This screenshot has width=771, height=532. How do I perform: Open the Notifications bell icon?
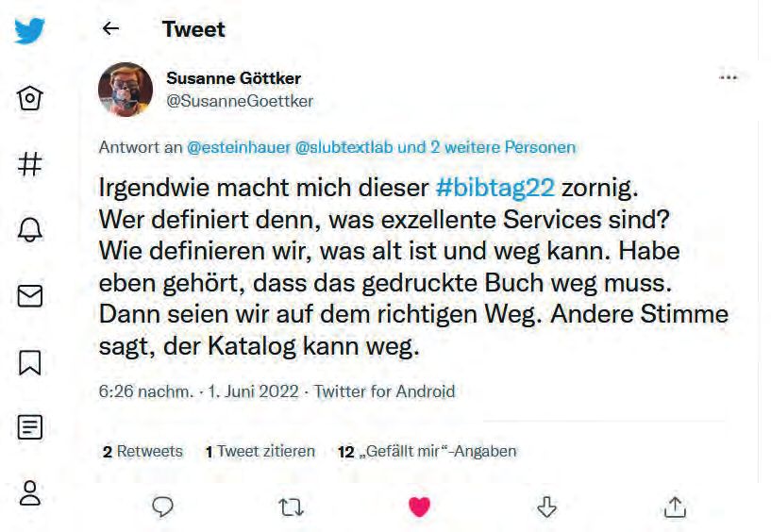(29, 229)
